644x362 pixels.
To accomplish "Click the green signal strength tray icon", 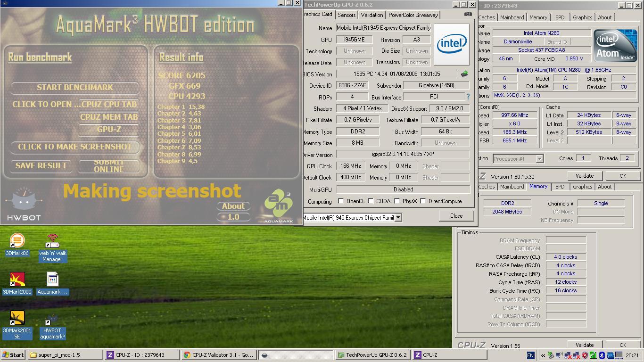I will pos(594,355).
